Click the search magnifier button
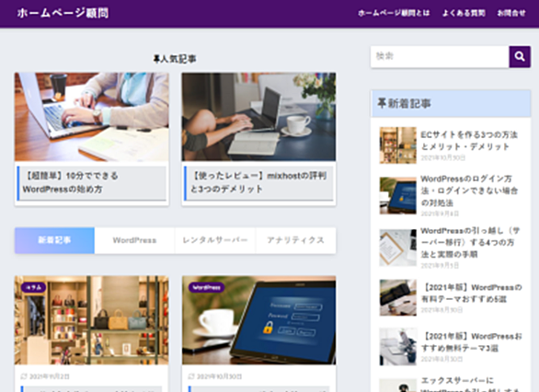 point(520,56)
